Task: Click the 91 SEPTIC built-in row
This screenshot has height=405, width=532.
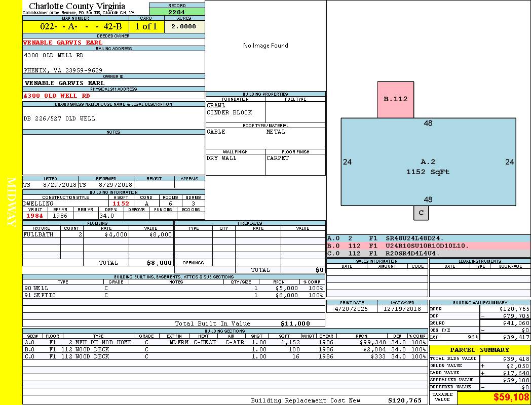Action: (x=173, y=295)
